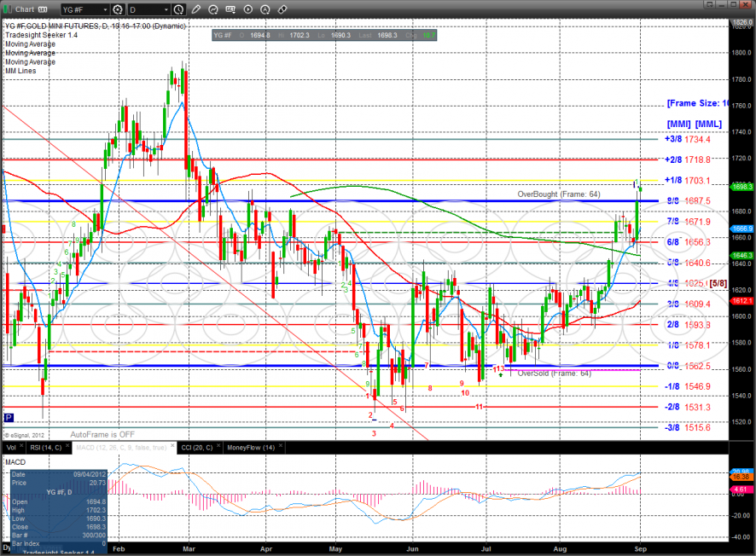This screenshot has width=756, height=556.
Task: Select the pencil drawing tool
Action: point(196,9)
